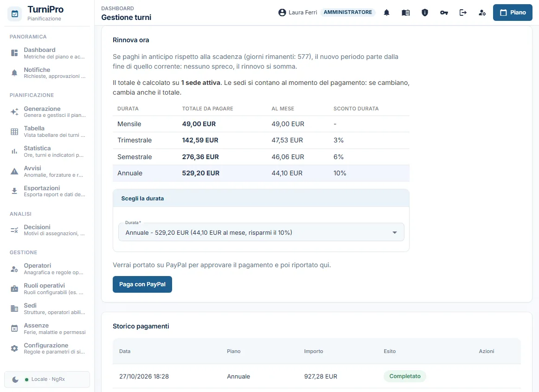
Task: Navigate to Statistica in the sidebar
Action: [x=47, y=151]
